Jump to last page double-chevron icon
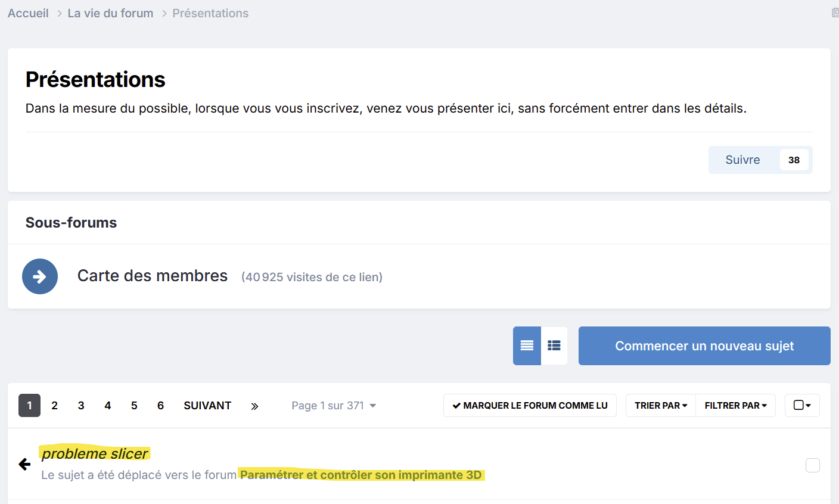The image size is (839, 504). (x=254, y=406)
